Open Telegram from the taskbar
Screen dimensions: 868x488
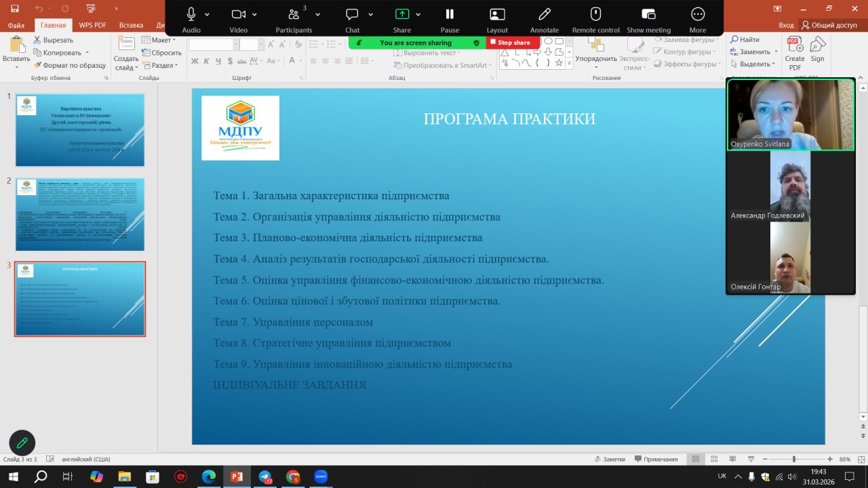[265, 476]
